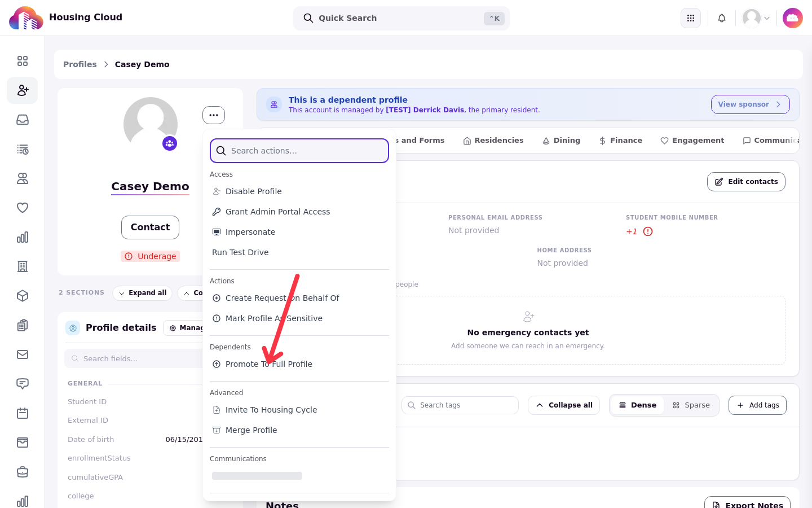Click Collapse all tags button

tap(564, 405)
